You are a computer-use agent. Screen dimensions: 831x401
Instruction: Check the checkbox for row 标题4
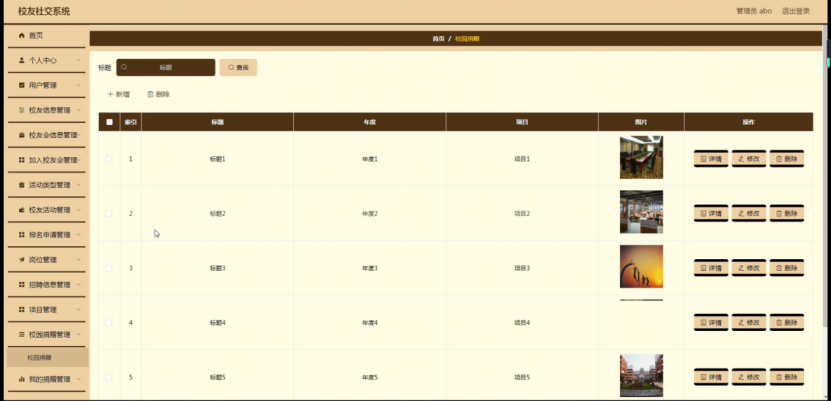109,323
